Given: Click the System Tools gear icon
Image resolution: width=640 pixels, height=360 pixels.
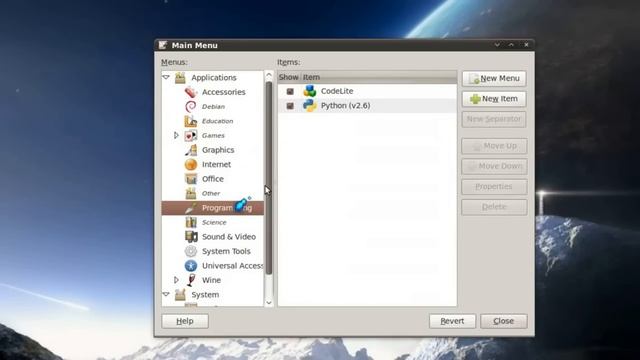Looking at the screenshot, I should pos(191,251).
